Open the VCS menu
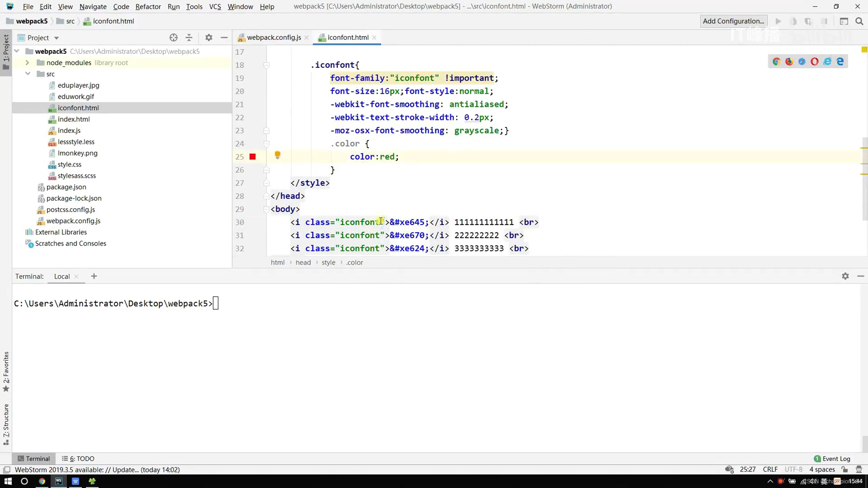 pos(215,7)
